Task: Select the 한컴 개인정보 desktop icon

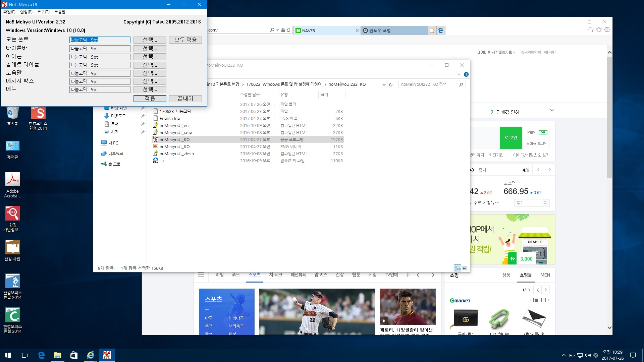Action: tap(12, 219)
